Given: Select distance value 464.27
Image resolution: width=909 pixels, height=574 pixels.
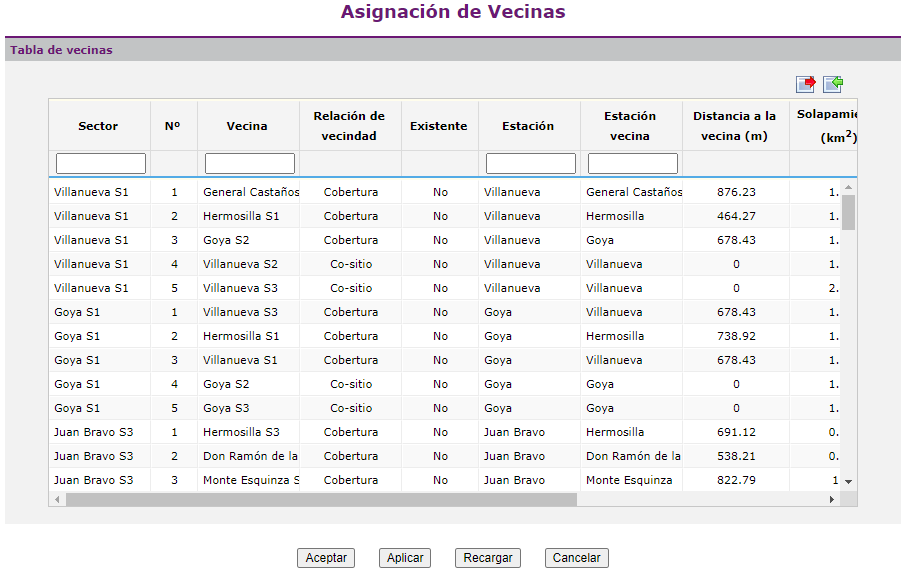Looking at the screenshot, I should coord(736,216).
